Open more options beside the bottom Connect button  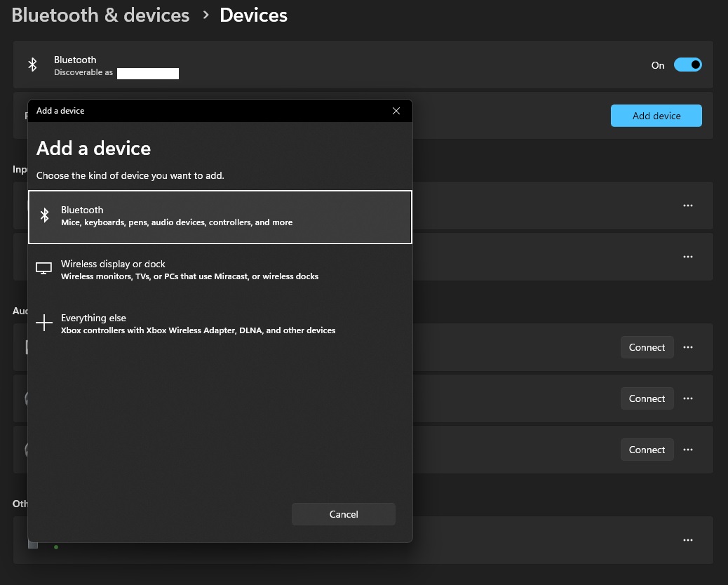click(x=687, y=450)
